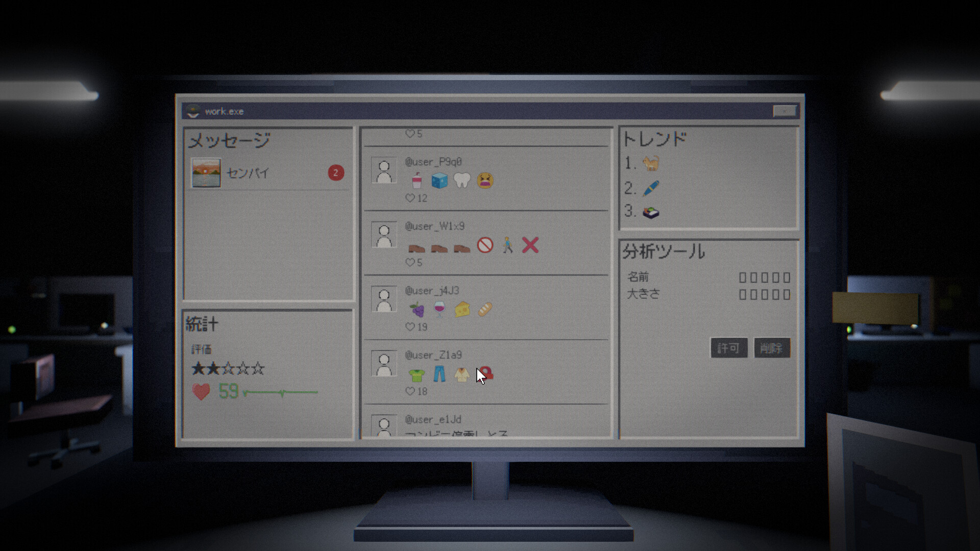This screenshot has width=980, height=551.
Task: Click the wine glass emoji in @user_j4J3 post
Action: (x=439, y=309)
